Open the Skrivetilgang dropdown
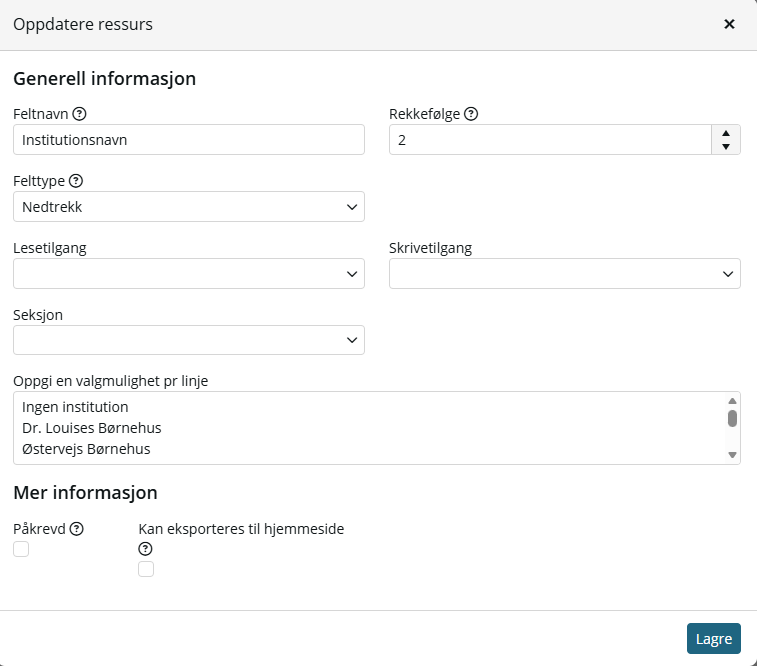Image resolution: width=757 pixels, height=666 pixels. click(565, 274)
